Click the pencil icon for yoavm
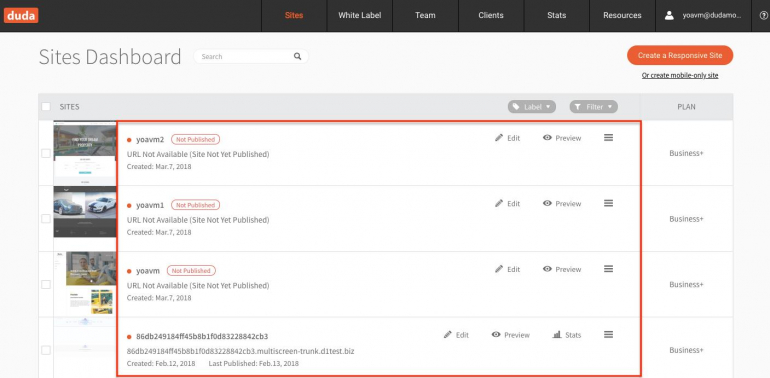This screenshot has height=378, width=770. (499, 269)
